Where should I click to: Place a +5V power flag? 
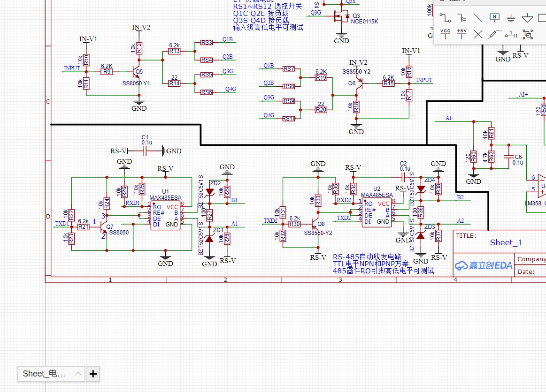pos(462,34)
